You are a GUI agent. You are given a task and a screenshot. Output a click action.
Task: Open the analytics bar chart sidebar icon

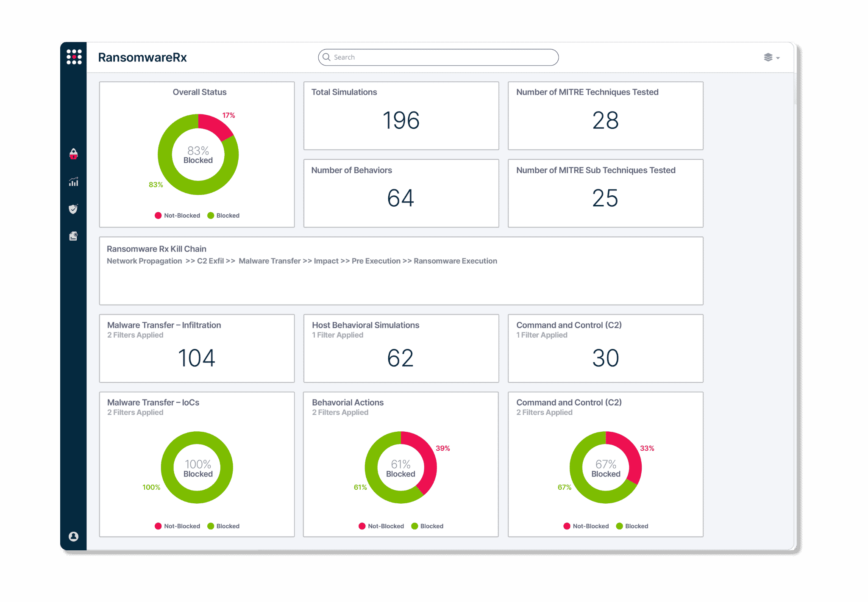coord(73,182)
